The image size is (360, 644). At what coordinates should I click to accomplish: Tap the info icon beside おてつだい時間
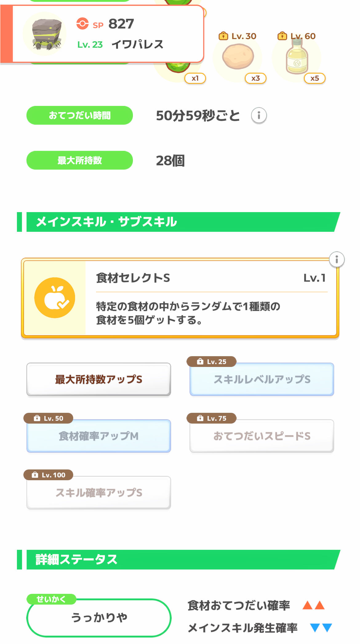pyautogui.click(x=259, y=116)
